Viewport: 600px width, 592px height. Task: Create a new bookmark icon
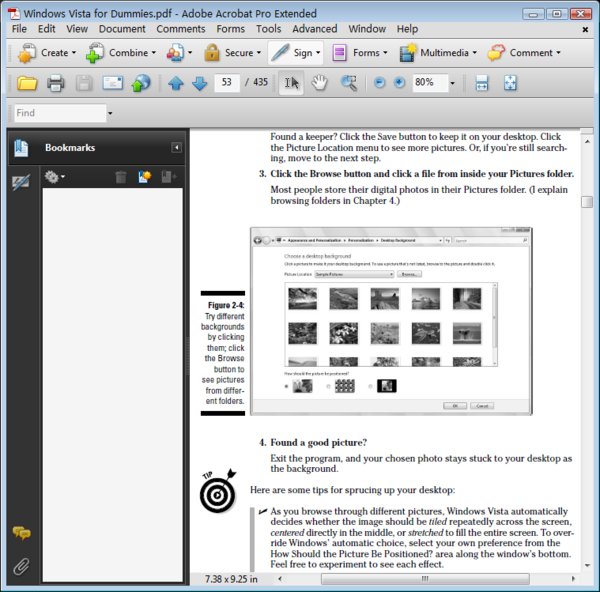pyautogui.click(x=144, y=177)
